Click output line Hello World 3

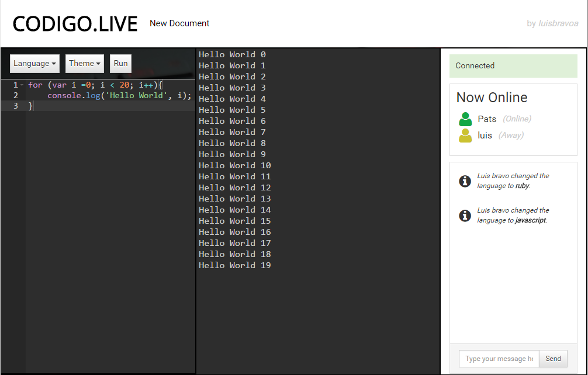[x=232, y=88]
